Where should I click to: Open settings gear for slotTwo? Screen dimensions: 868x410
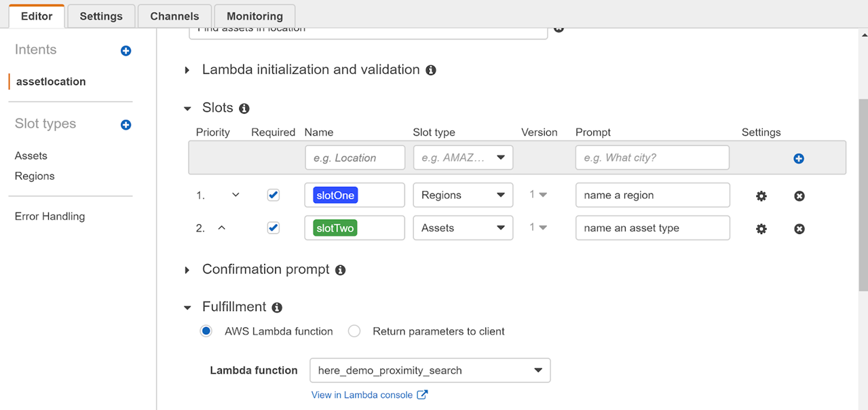pos(761,229)
